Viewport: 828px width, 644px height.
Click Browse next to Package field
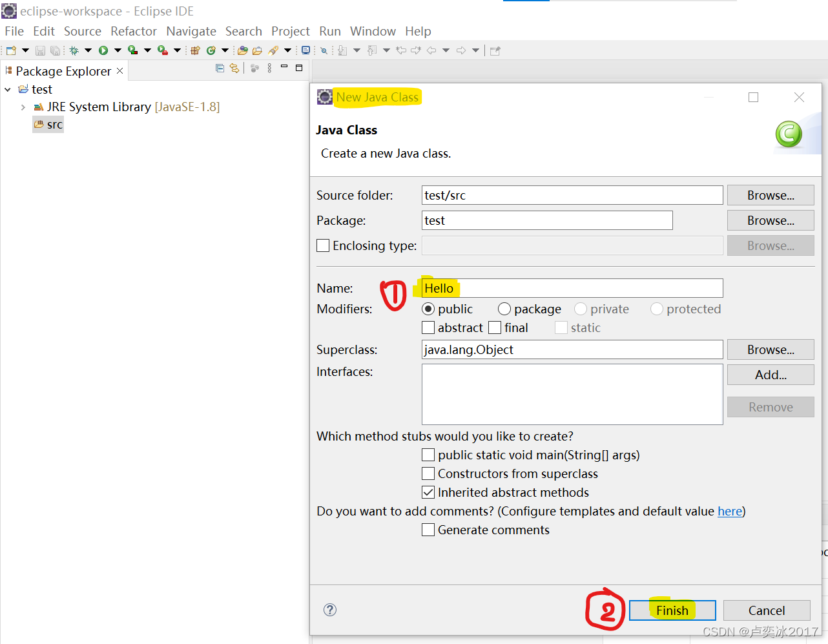[x=771, y=220]
